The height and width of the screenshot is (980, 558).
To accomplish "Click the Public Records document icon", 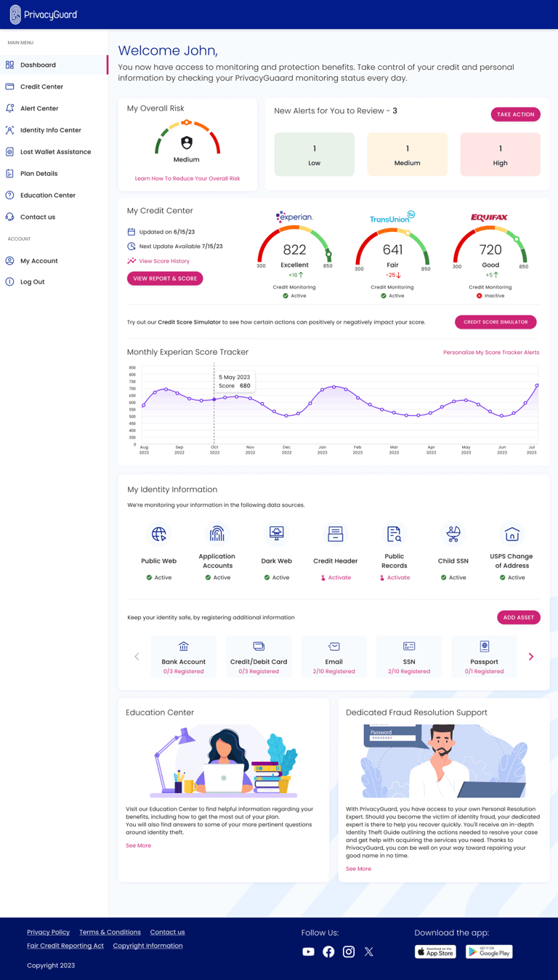I will click(x=394, y=534).
